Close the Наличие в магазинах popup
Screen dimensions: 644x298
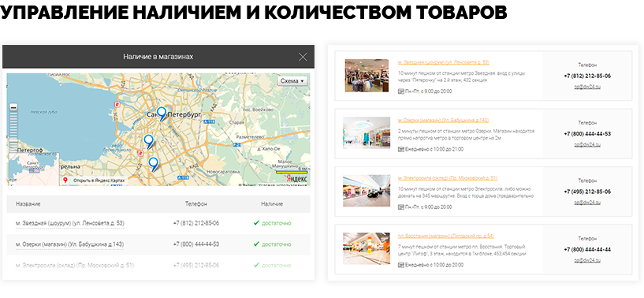[x=303, y=57]
